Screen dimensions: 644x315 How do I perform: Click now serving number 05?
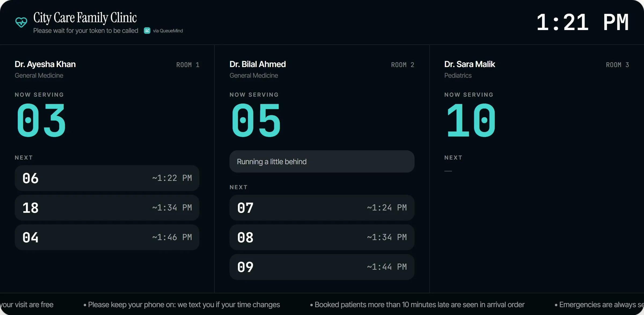point(256,120)
